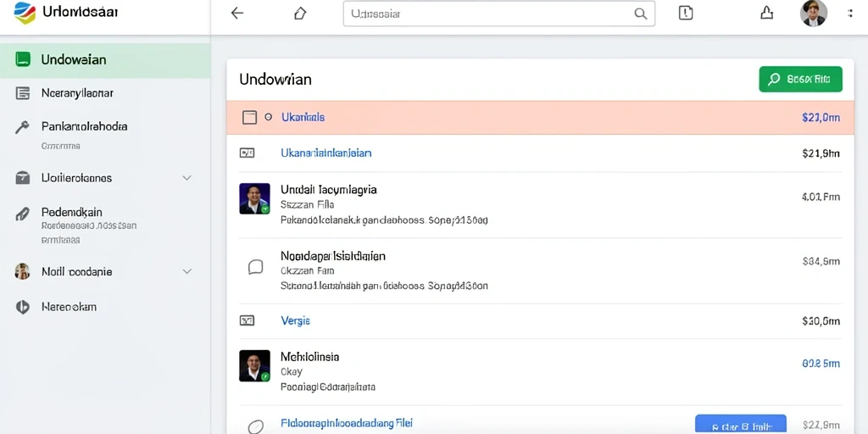Click the $30,6m amount in the Vergis row
The image size is (868, 434).
(x=821, y=321)
